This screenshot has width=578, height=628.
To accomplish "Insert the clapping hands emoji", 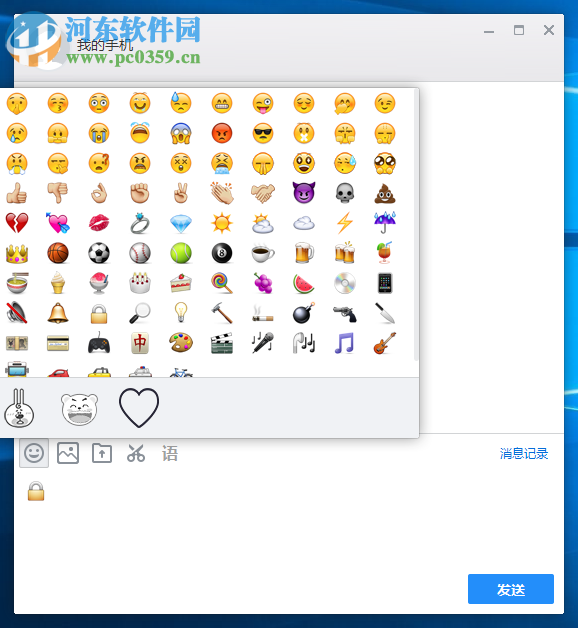I will (222, 193).
